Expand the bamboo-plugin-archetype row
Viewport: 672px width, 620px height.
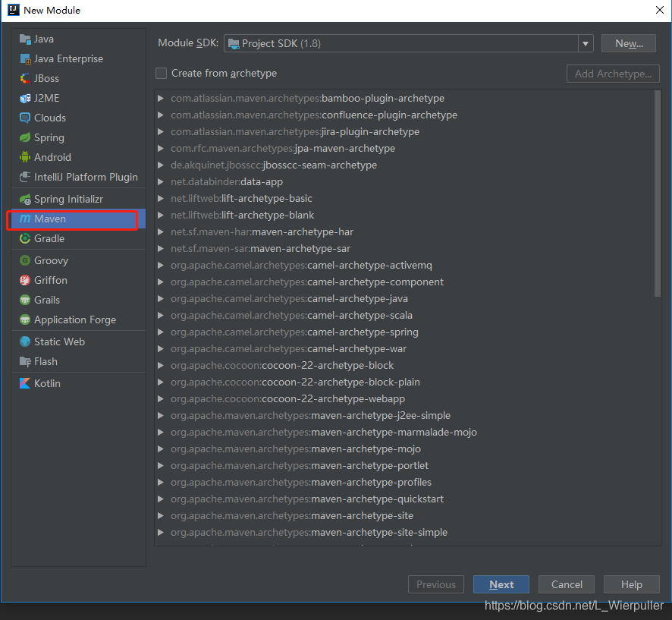[160, 98]
